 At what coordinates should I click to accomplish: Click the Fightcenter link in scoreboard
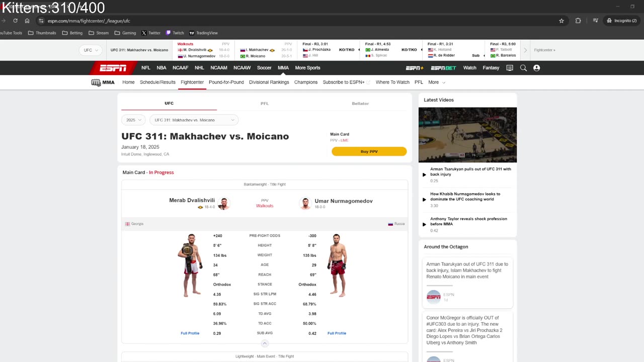(545, 50)
